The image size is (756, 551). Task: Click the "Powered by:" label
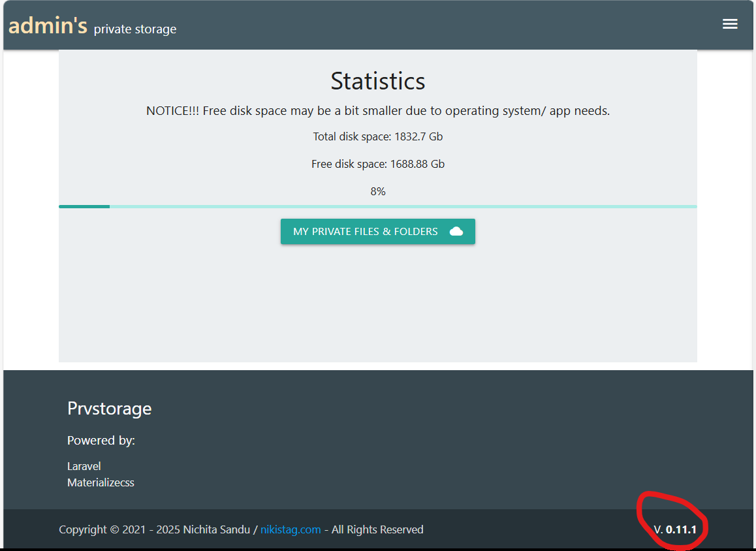pyautogui.click(x=101, y=441)
